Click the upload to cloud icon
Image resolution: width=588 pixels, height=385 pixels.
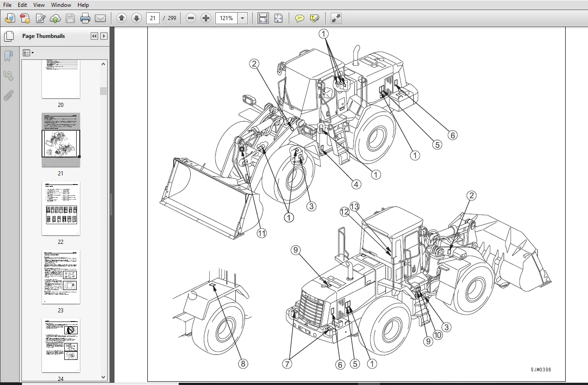pos(55,18)
